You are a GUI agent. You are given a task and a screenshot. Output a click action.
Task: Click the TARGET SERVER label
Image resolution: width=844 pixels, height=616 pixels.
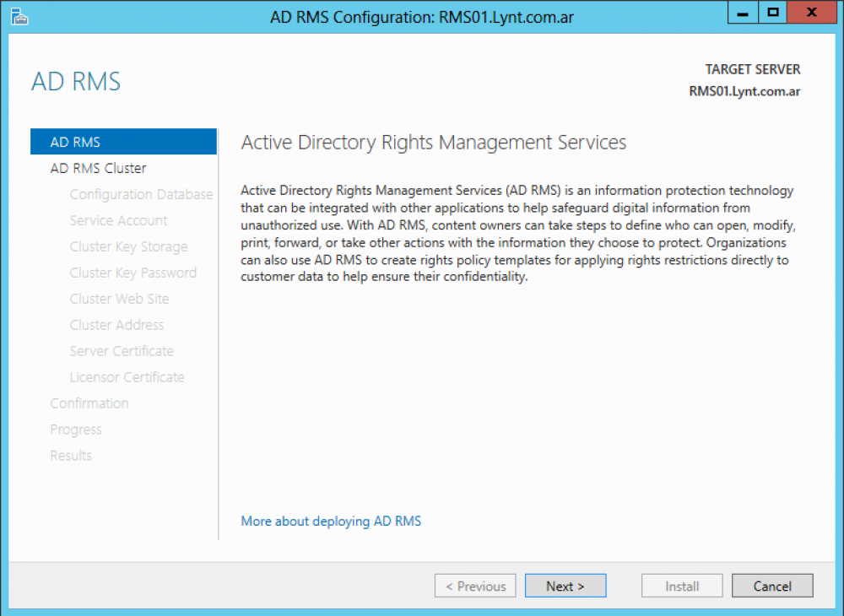[753, 69]
